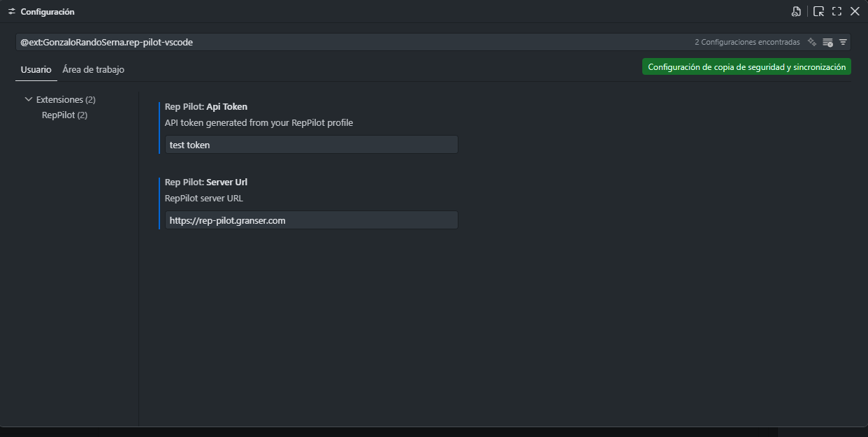Viewport: 868px width, 437px height.
Task: Click the Rep Pilot: Server Url heading
Action: point(206,182)
